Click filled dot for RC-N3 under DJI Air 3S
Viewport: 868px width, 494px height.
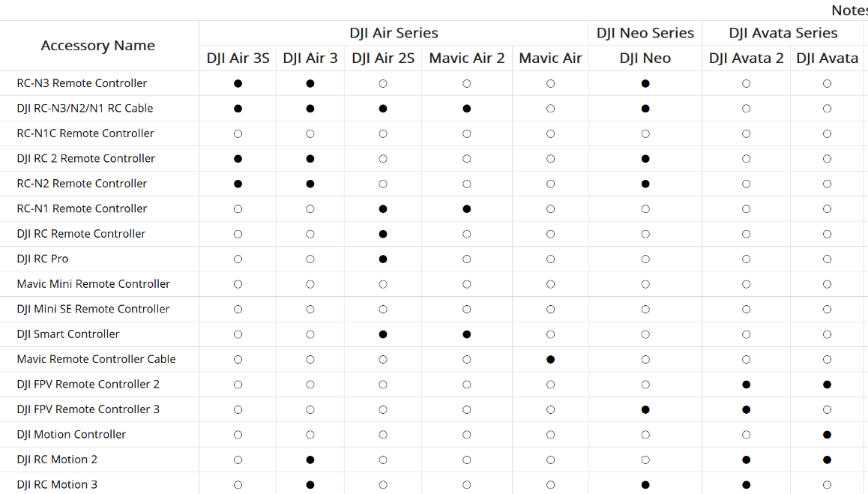(238, 84)
